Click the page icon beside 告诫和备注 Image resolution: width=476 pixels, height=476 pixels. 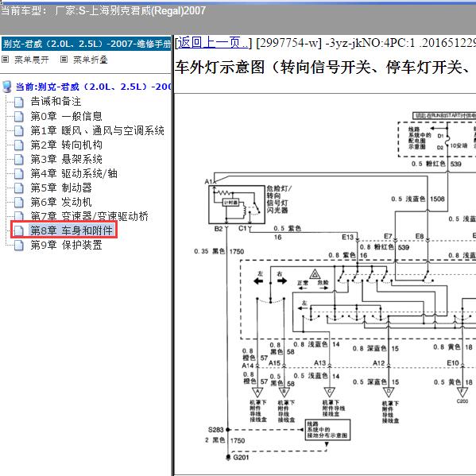click(x=19, y=102)
